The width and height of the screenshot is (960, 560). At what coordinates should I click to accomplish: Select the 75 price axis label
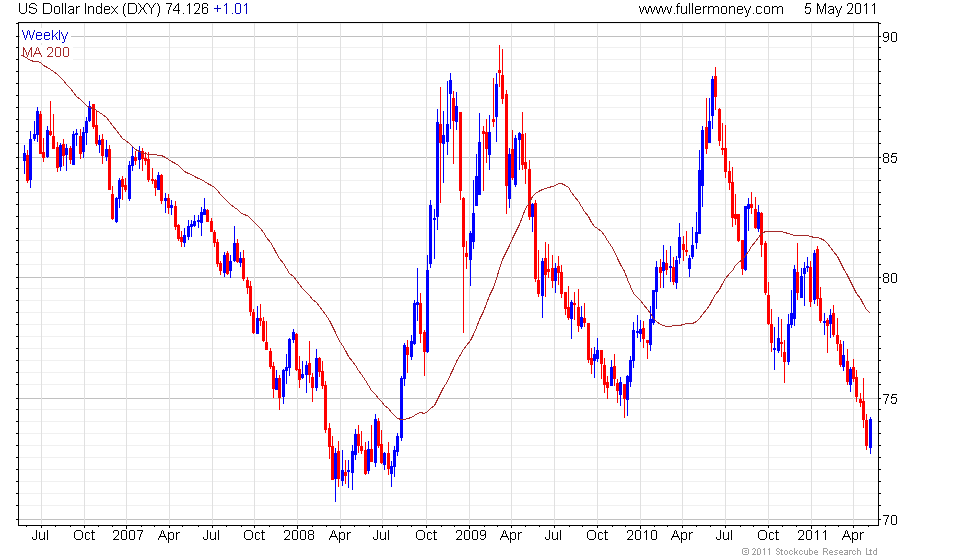point(890,399)
